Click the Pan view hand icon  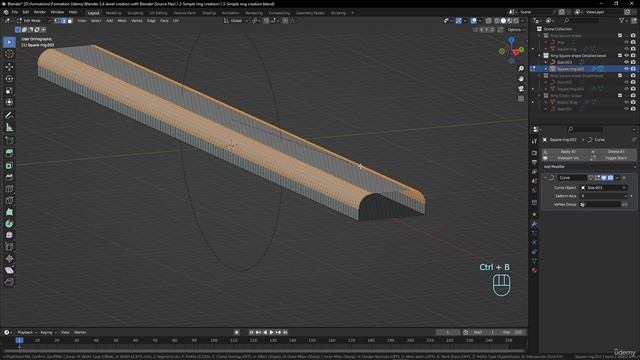[521, 79]
